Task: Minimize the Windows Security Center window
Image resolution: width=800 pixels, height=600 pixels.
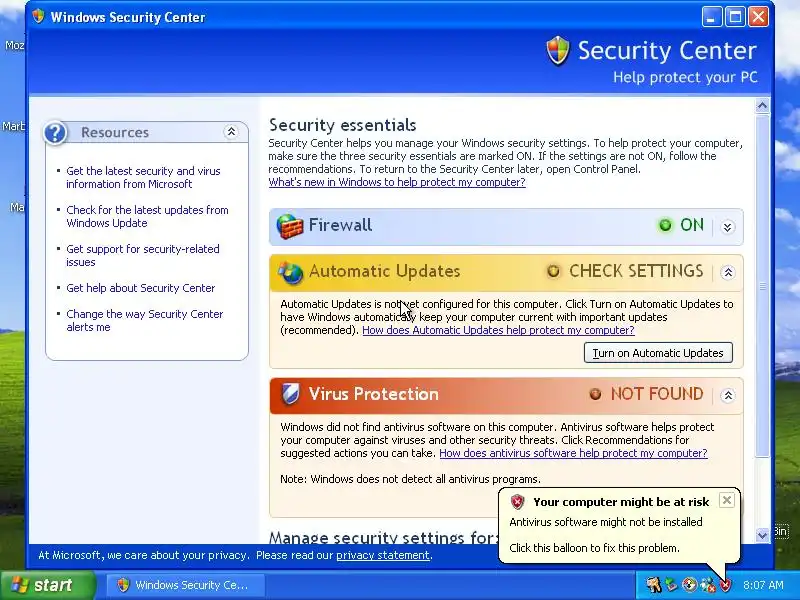Action: coord(712,17)
